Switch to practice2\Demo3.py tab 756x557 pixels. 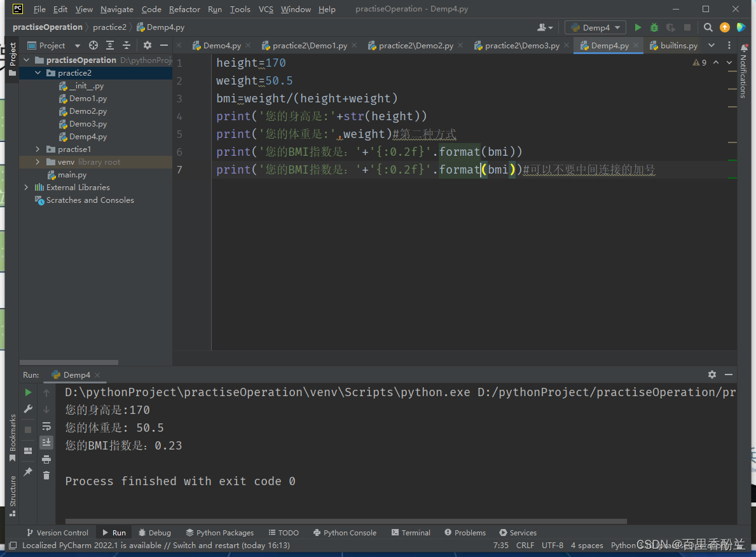[x=522, y=45]
